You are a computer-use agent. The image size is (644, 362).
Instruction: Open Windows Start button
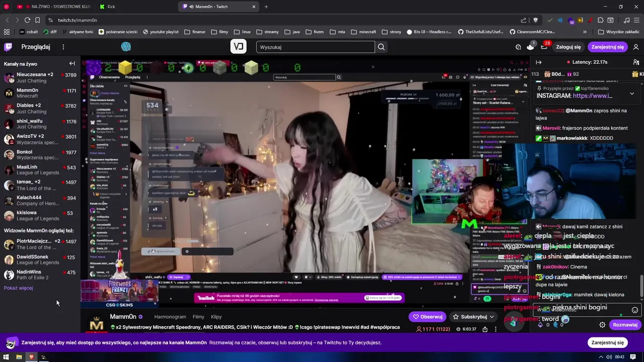[x=7, y=357]
